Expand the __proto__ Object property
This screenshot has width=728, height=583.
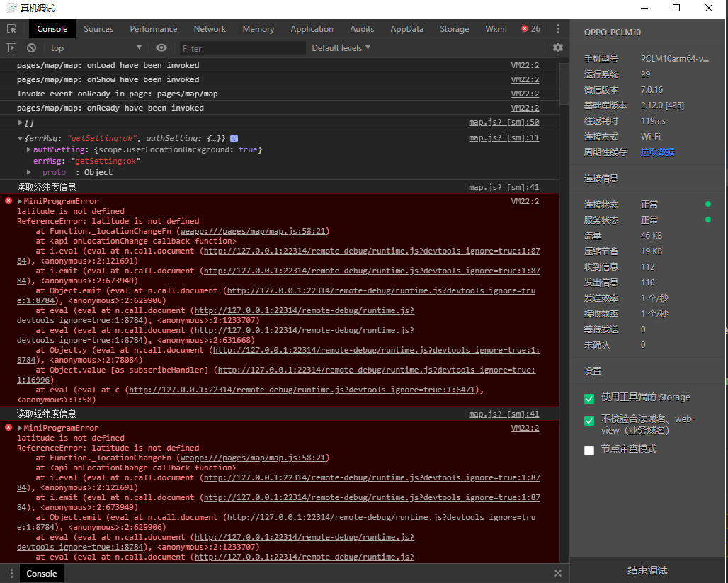coord(29,172)
